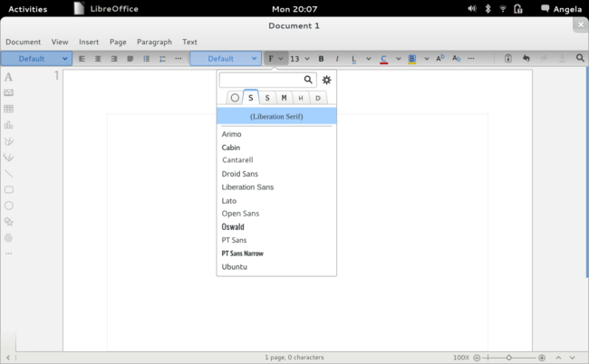Toggle align right

pyautogui.click(x=114, y=59)
